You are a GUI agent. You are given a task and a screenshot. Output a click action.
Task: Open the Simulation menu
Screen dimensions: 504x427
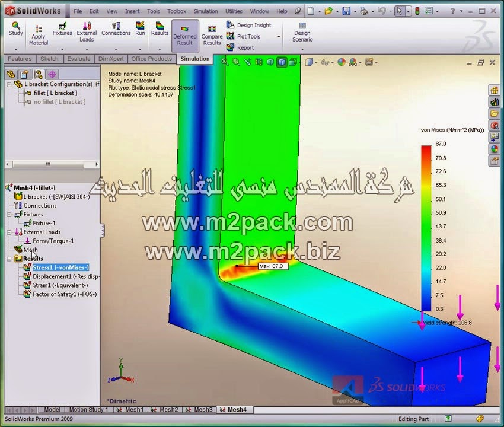click(x=206, y=11)
